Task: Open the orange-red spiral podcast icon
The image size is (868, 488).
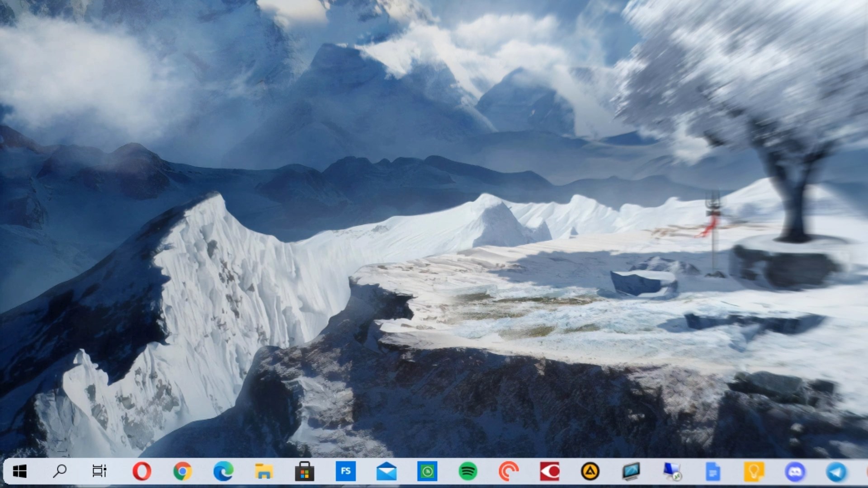Action: (x=509, y=472)
